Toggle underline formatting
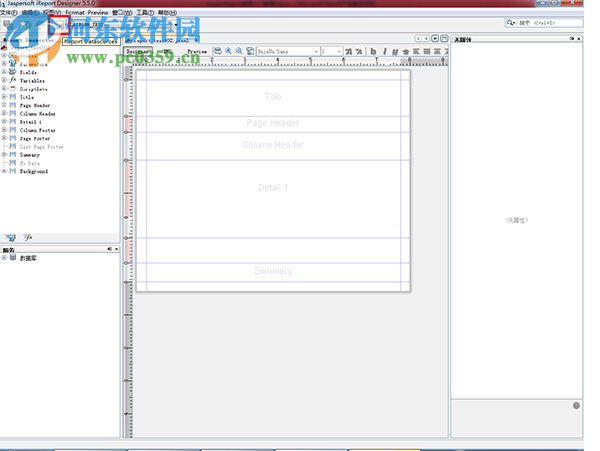 [x=395, y=51]
